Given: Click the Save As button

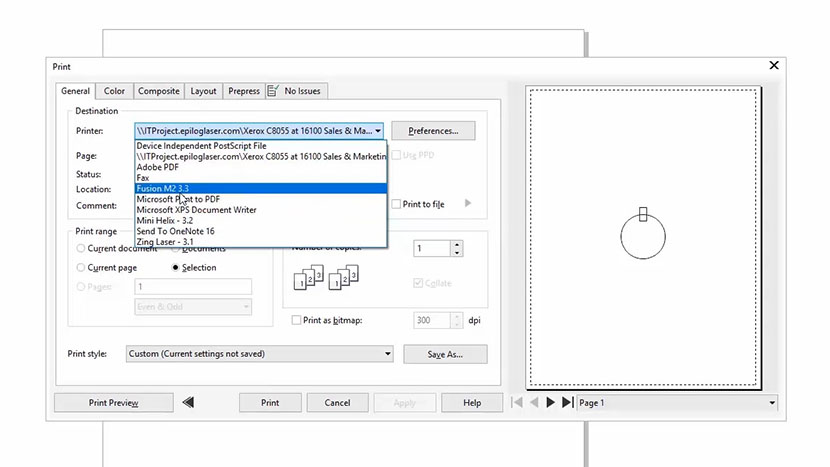Looking at the screenshot, I should pyautogui.click(x=445, y=354).
